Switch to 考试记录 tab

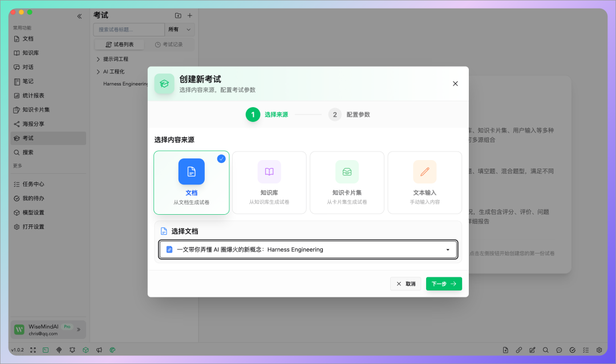point(169,44)
